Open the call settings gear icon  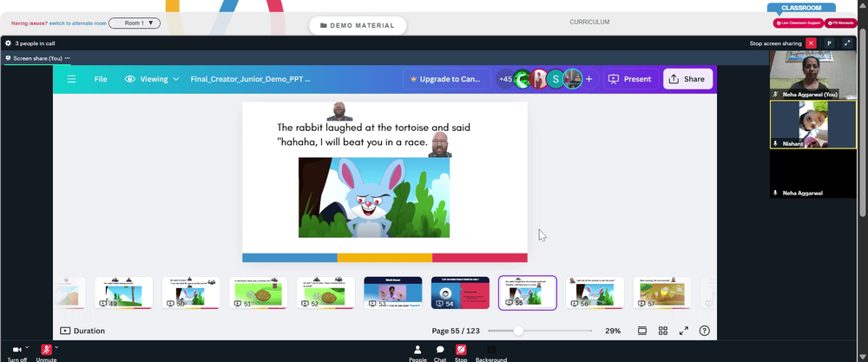click(8, 43)
